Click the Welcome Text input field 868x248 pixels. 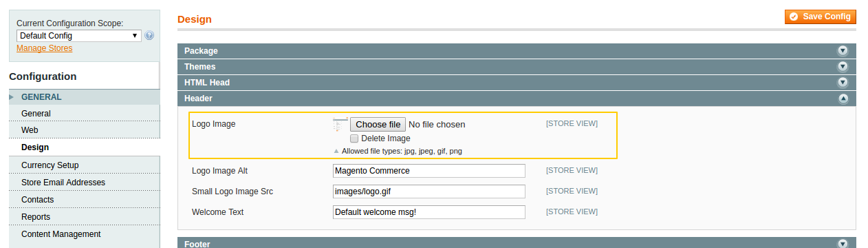pyautogui.click(x=428, y=212)
